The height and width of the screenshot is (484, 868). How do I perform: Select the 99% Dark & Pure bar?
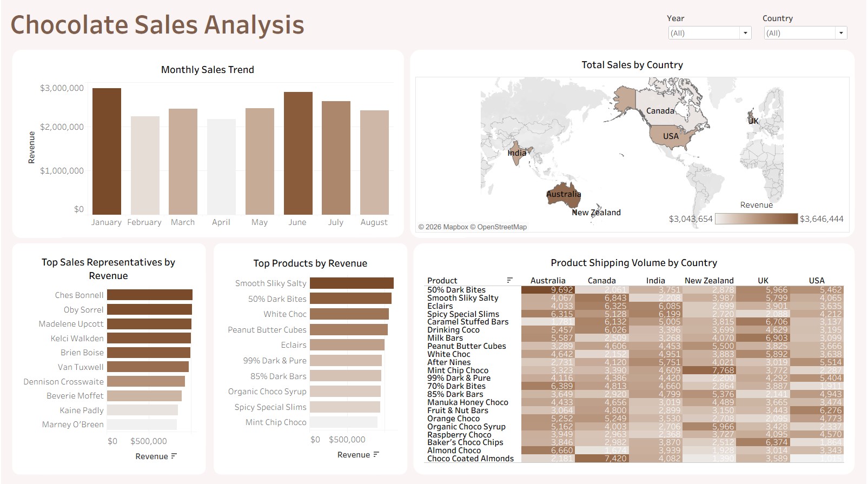(x=346, y=360)
